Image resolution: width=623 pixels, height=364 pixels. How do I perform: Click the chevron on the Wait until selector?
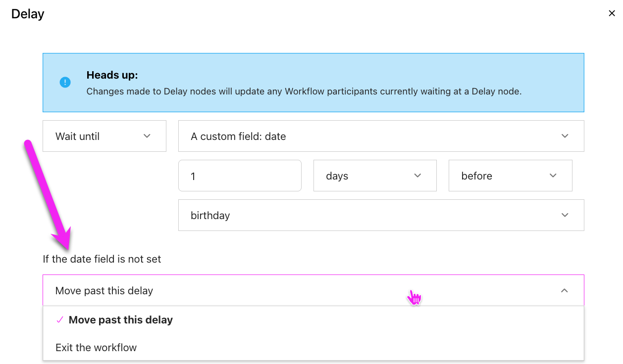pos(147,136)
